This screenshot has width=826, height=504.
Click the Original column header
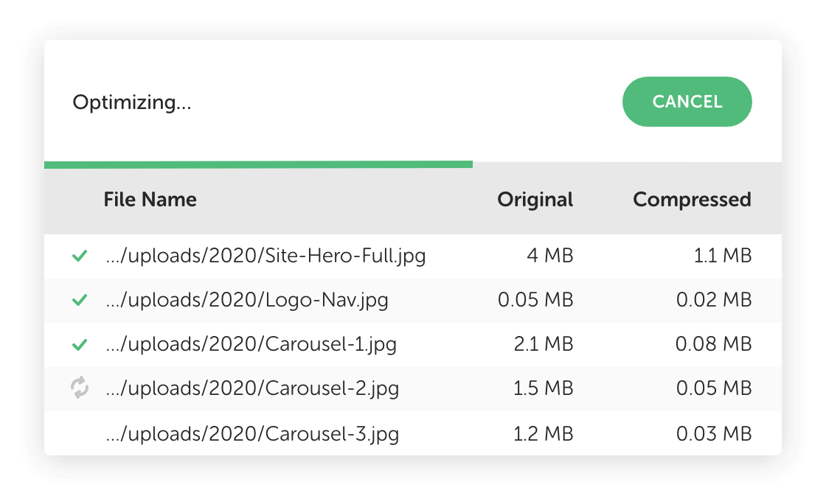(x=535, y=200)
